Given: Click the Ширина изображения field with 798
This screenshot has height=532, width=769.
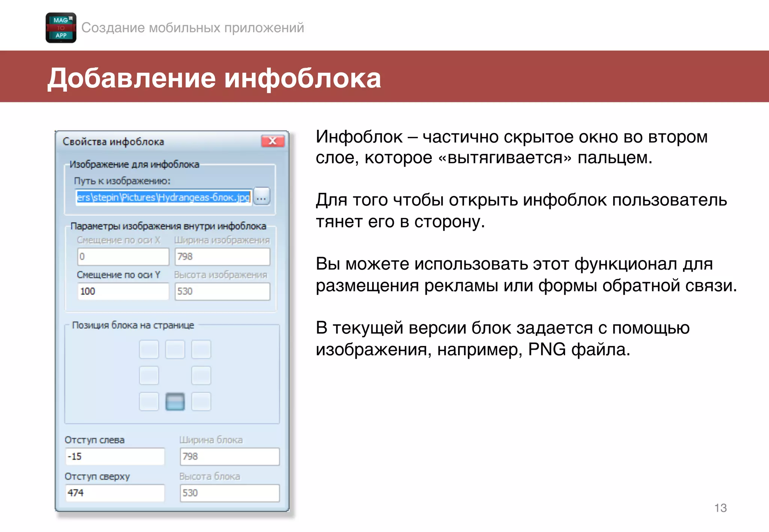Looking at the screenshot, I should [x=222, y=257].
